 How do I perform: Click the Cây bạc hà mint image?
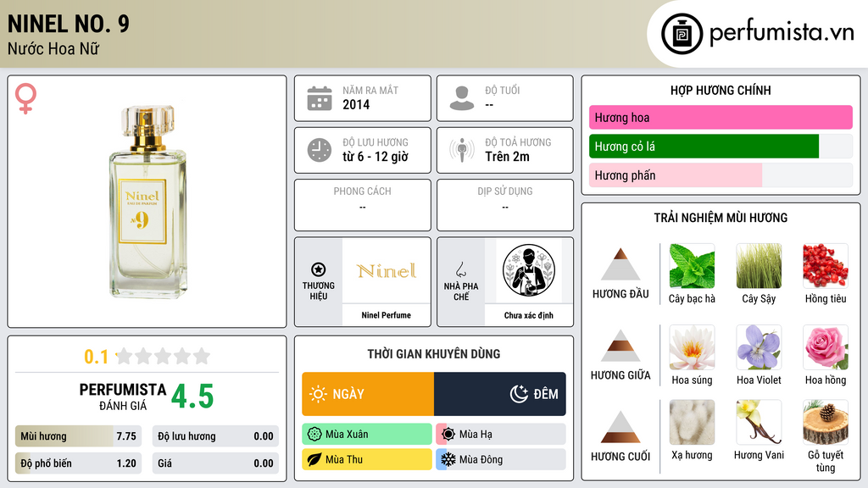(x=692, y=266)
